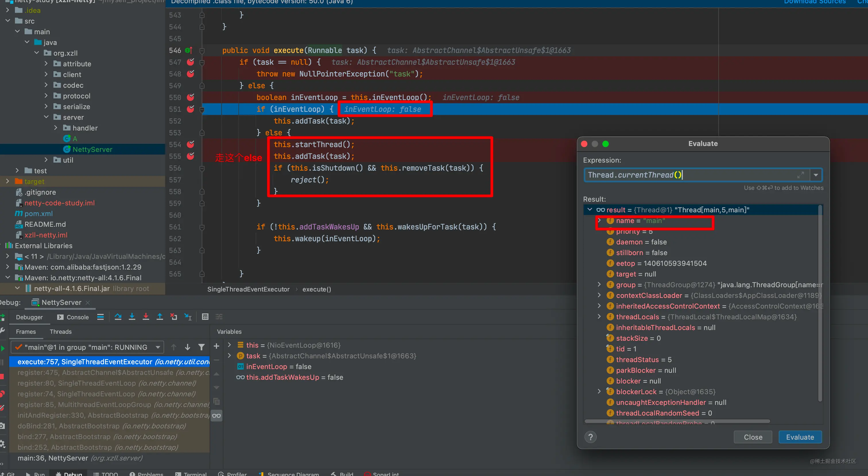
Task: Open expression history dropdown arrow
Action: click(816, 175)
